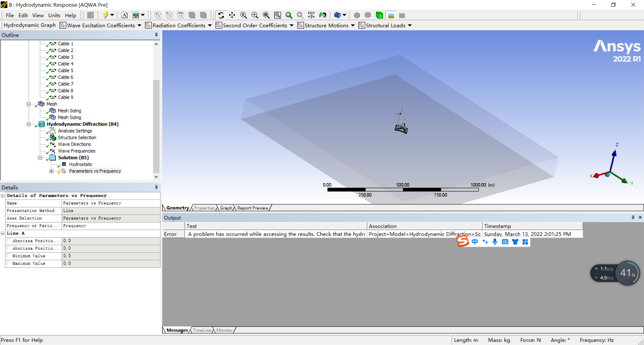Click the Solve lightning bolt icon
644x345 pixels.
click(105, 15)
